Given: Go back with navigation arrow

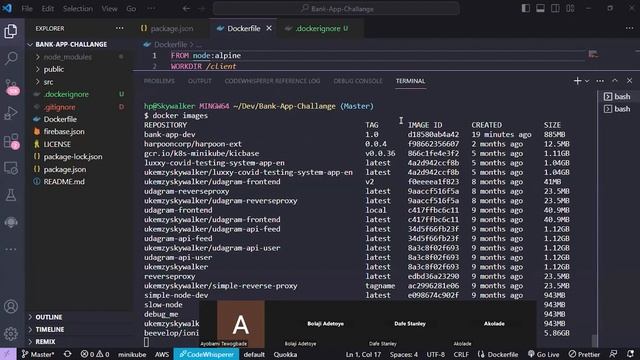Looking at the screenshot, I should tap(186, 8).
